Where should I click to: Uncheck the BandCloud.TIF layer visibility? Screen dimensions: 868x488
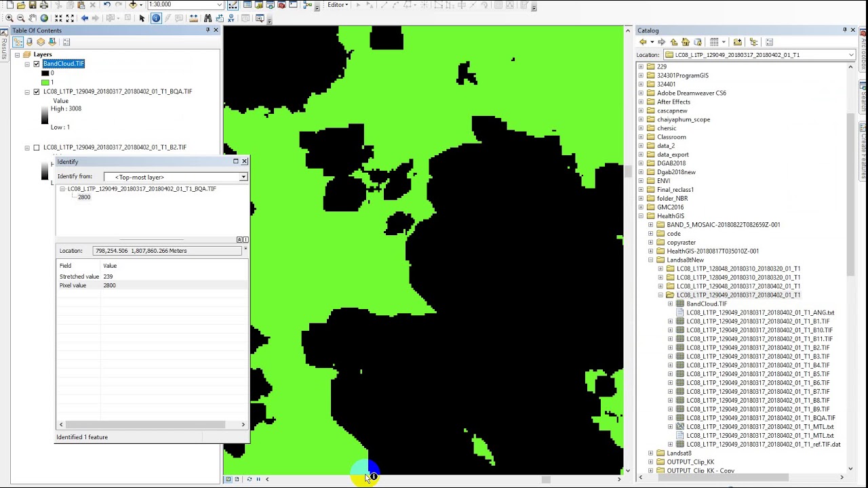pyautogui.click(x=37, y=64)
